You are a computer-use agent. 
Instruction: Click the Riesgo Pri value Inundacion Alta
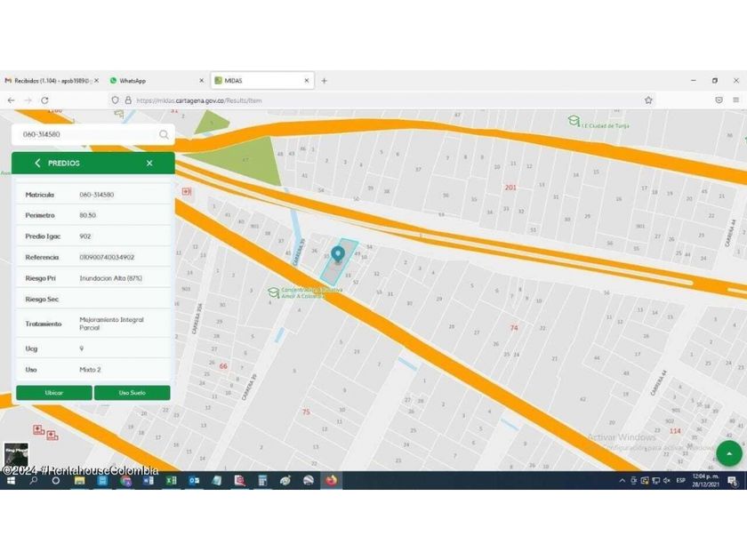click(x=110, y=278)
